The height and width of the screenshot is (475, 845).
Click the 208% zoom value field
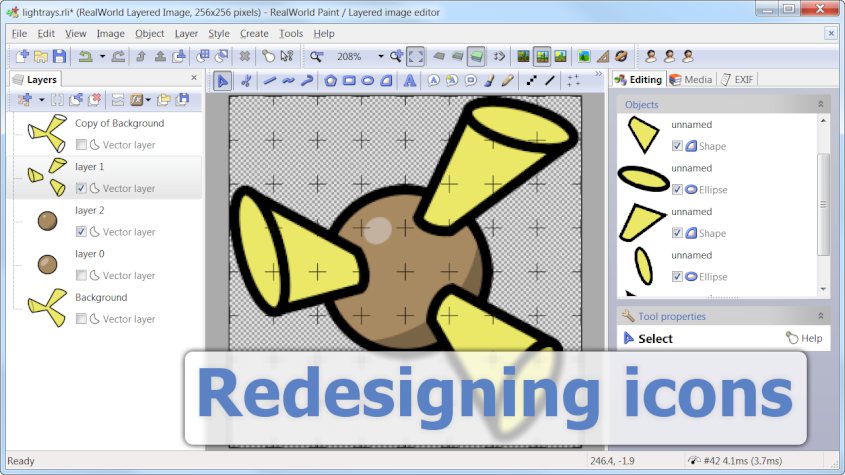349,56
